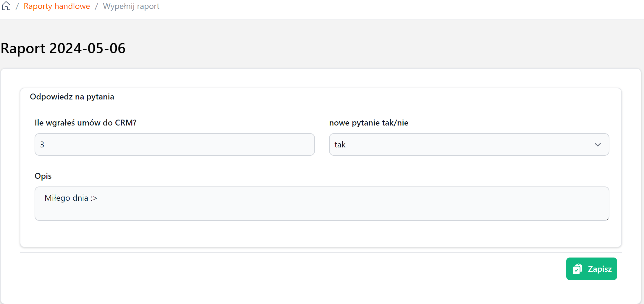Image resolution: width=644 pixels, height=304 pixels.
Task: Click the Wypełnij raport breadcrumb item
Action: pos(131,6)
